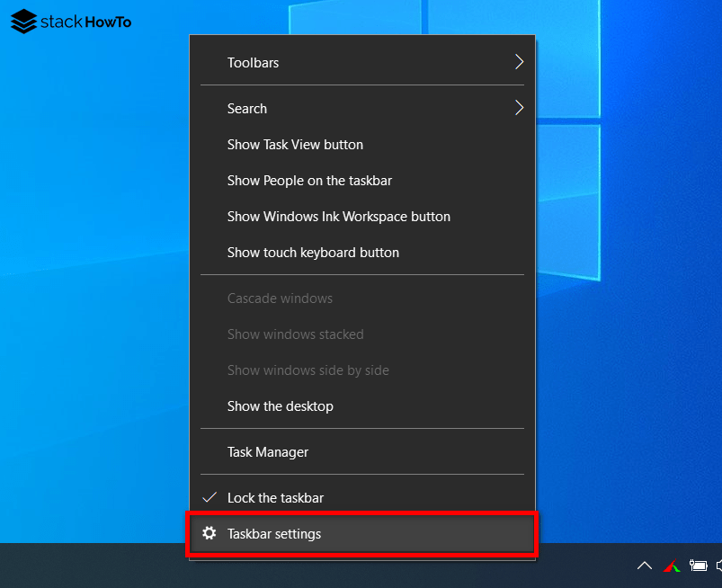Expand the Search submenu arrow
The height and width of the screenshot is (588, 722).
pos(519,108)
